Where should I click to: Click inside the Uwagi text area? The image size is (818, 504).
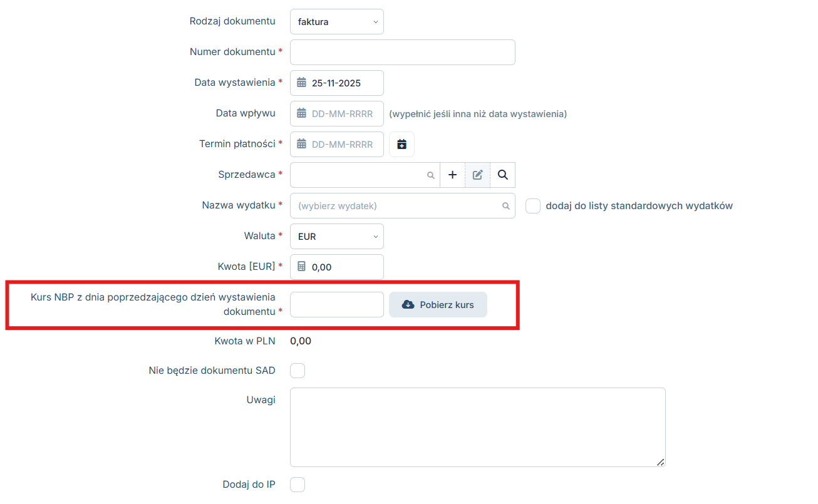click(477, 427)
